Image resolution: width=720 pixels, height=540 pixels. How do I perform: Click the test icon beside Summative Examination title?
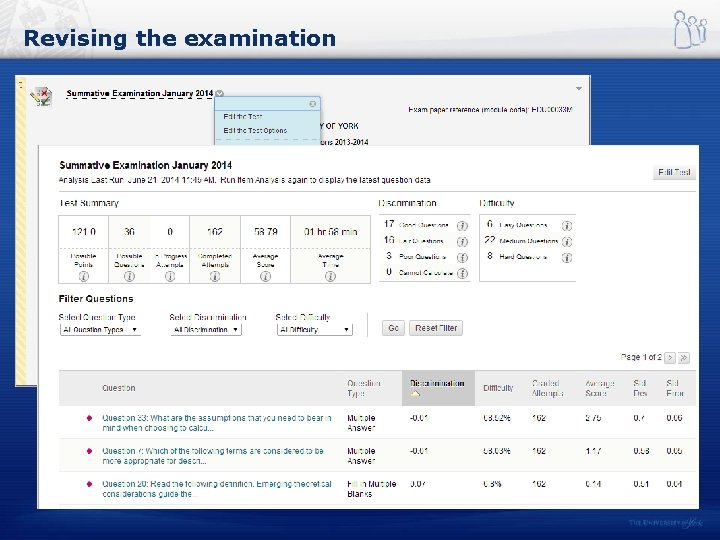pos(41,96)
